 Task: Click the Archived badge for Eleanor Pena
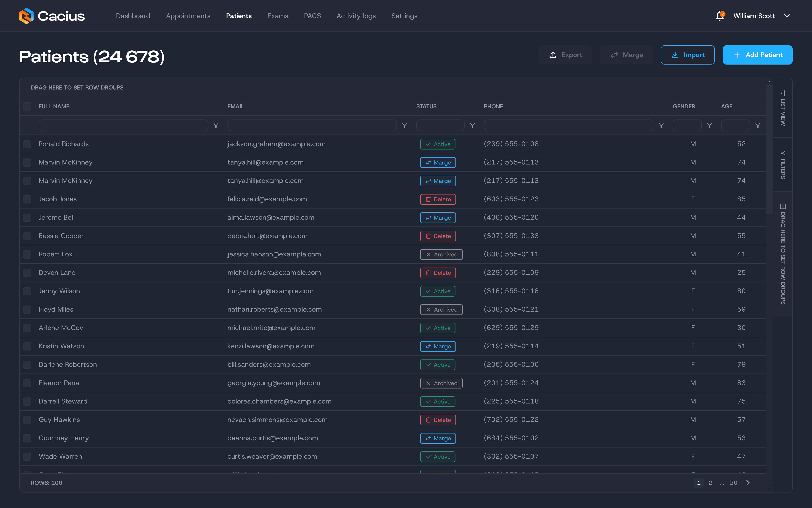point(441,383)
